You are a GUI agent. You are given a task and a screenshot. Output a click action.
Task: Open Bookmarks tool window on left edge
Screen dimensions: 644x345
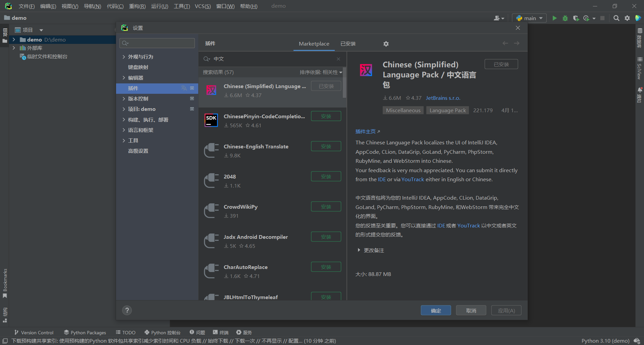pos(5,283)
